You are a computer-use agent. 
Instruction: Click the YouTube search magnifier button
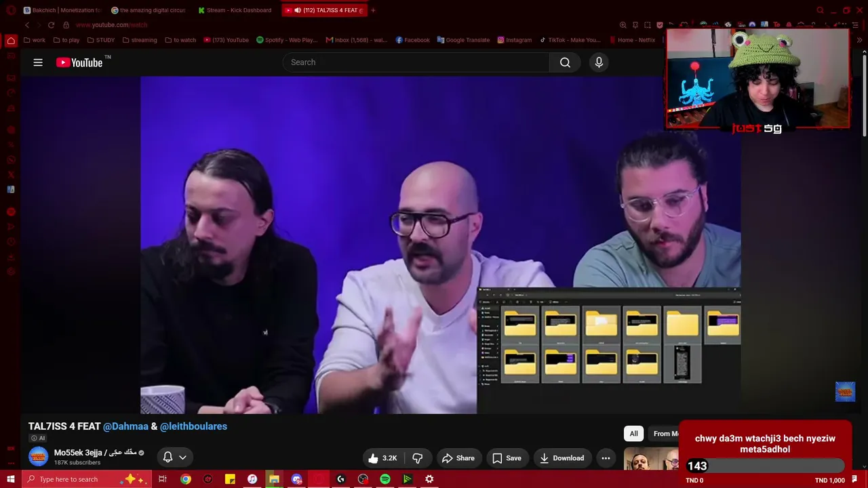(x=565, y=62)
